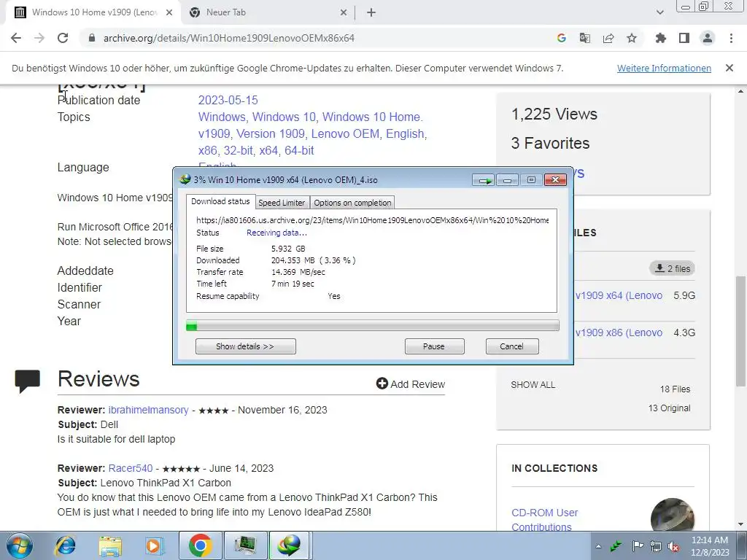Dismiss the Windows 10 update notice
Image resolution: width=747 pixels, height=560 pixels.
pyautogui.click(x=729, y=68)
